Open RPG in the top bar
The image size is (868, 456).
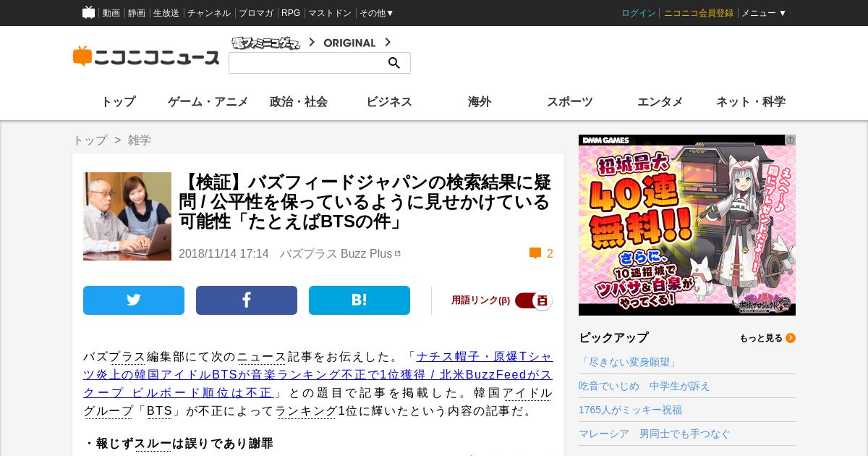click(291, 13)
